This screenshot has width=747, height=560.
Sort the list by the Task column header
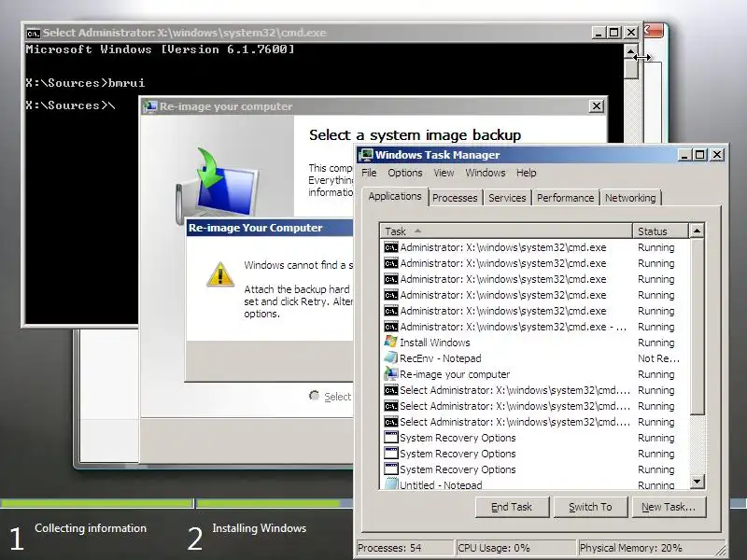[x=506, y=231]
